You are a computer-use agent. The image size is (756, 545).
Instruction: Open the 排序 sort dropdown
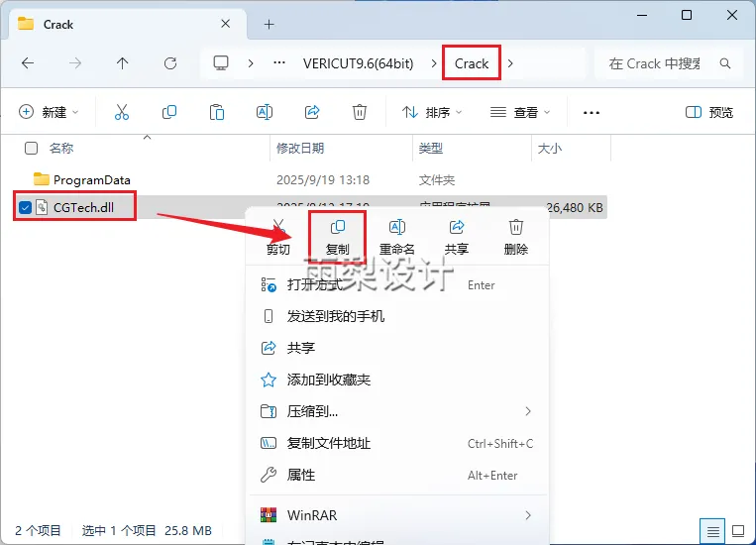[x=432, y=112]
